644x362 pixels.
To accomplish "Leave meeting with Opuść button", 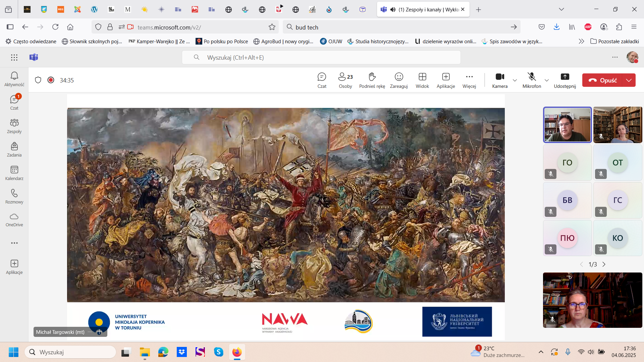I will point(602,80).
